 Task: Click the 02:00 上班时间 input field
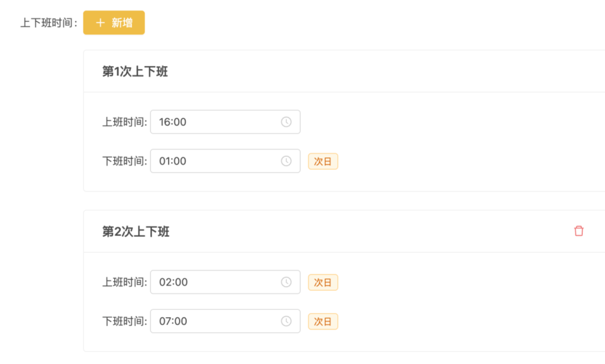coord(225,282)
